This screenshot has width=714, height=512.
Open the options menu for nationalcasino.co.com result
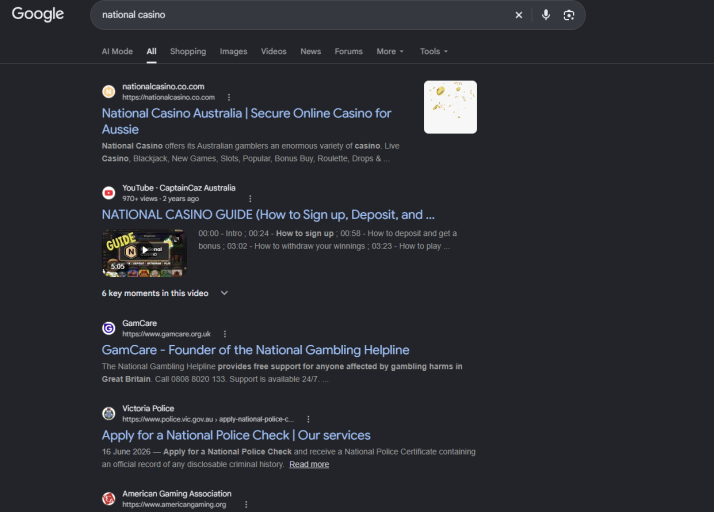pyautogui.click(x=229, y=97)
